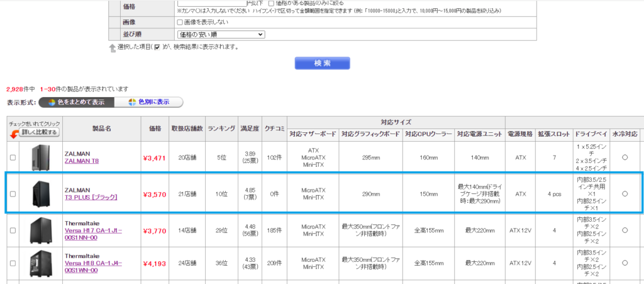Screen dimensions: 644x284
Task: Click the 対応電源ユニット column header
Action: coord(479,134)
